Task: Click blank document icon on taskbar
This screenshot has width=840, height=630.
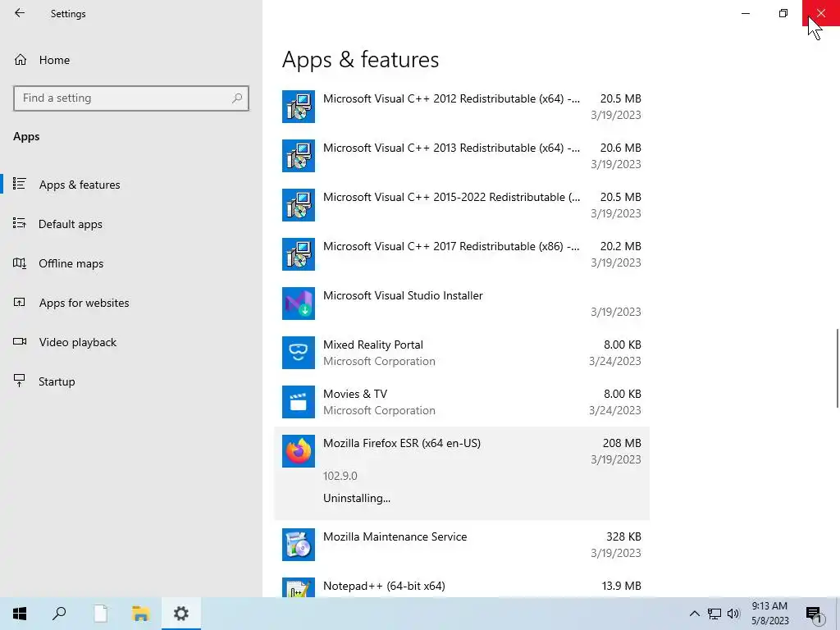Action: pos(100,614)
